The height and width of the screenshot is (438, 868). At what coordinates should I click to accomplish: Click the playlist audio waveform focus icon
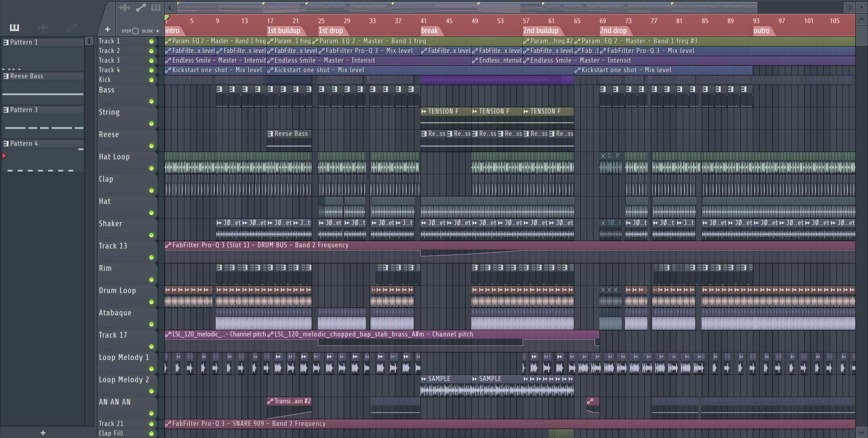point(124,8)
